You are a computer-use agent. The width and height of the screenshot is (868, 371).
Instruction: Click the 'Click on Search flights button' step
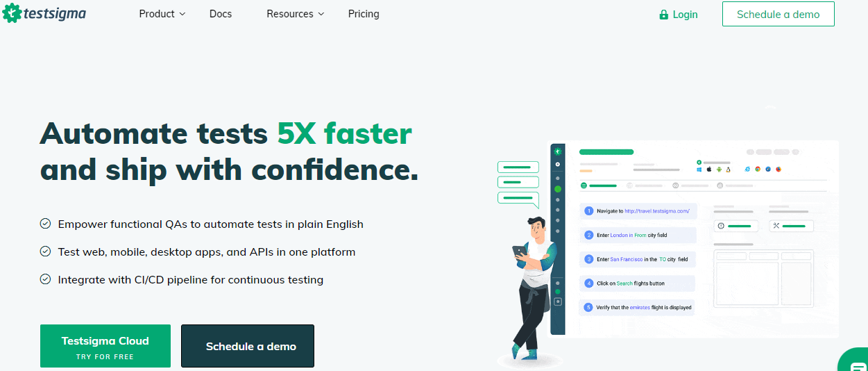636,283
